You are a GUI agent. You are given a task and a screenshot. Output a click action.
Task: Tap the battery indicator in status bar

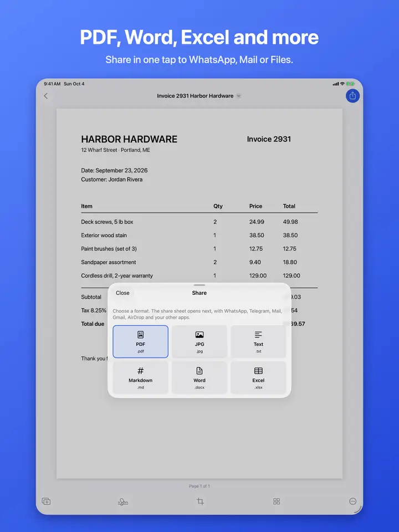click(350, 84)
